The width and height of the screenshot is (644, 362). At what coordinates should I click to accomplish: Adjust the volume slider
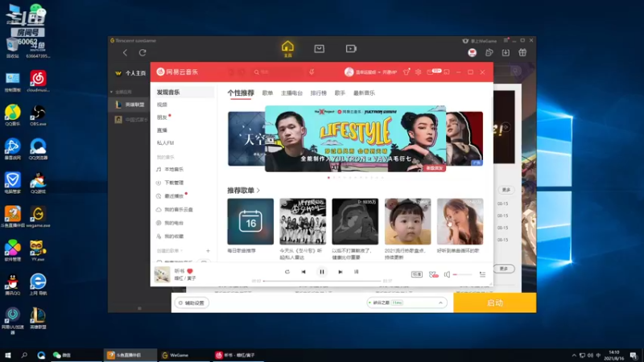coord(462,274)
